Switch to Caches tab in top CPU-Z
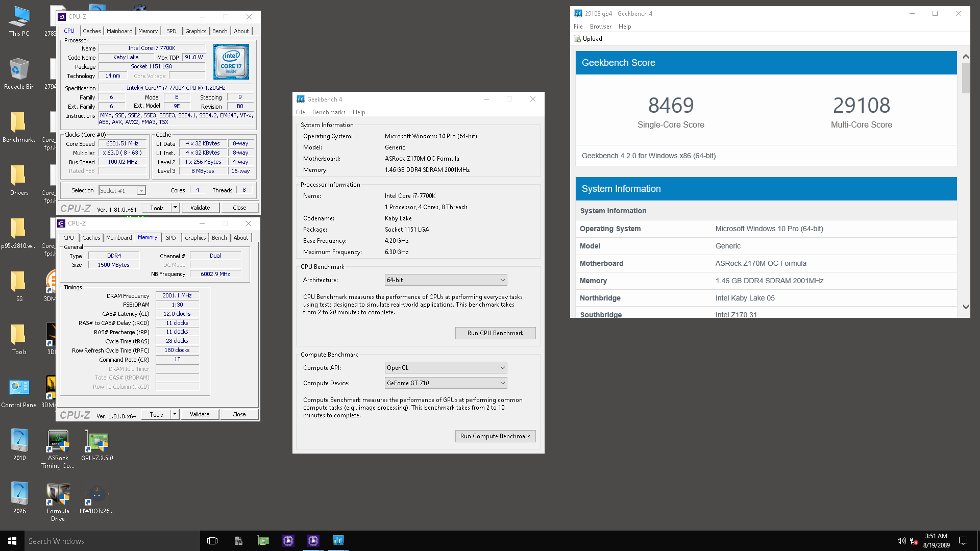 [x=92, y=31]
